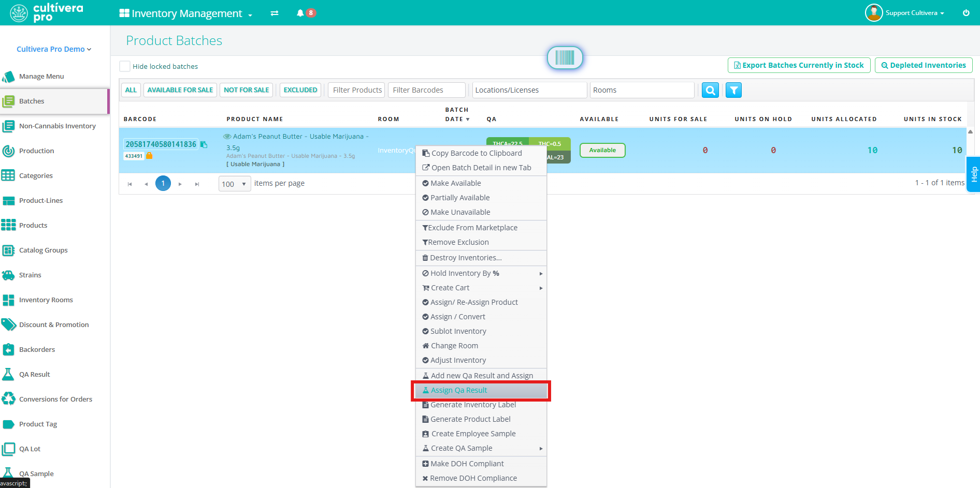Click the QA Result flask icon
980x488 pixels.
(8, 375)
